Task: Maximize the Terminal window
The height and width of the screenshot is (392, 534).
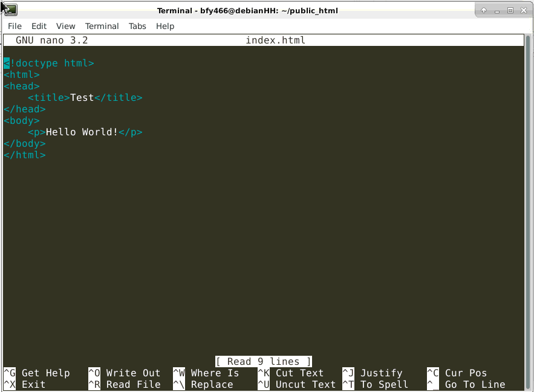Action: pyautogui.click(x=510, y=10)
